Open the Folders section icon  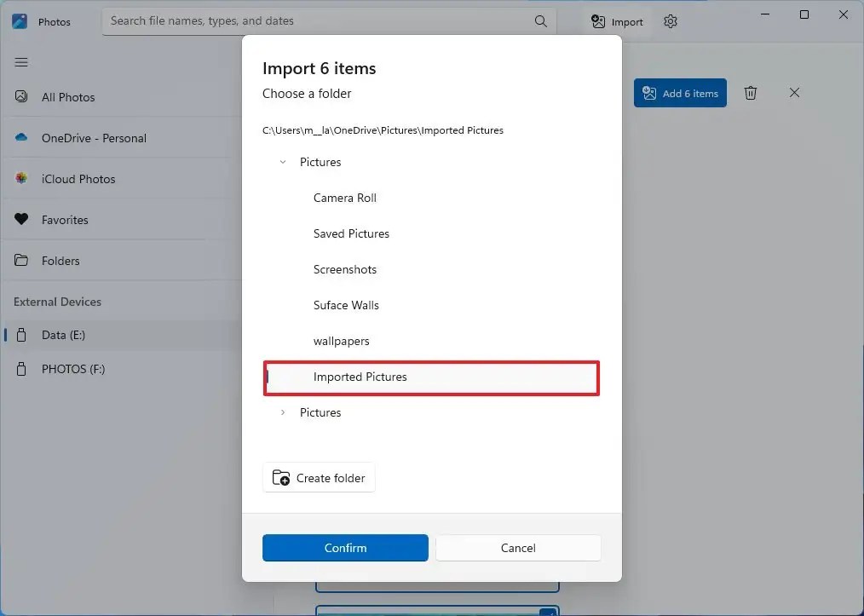click(20, 261)
